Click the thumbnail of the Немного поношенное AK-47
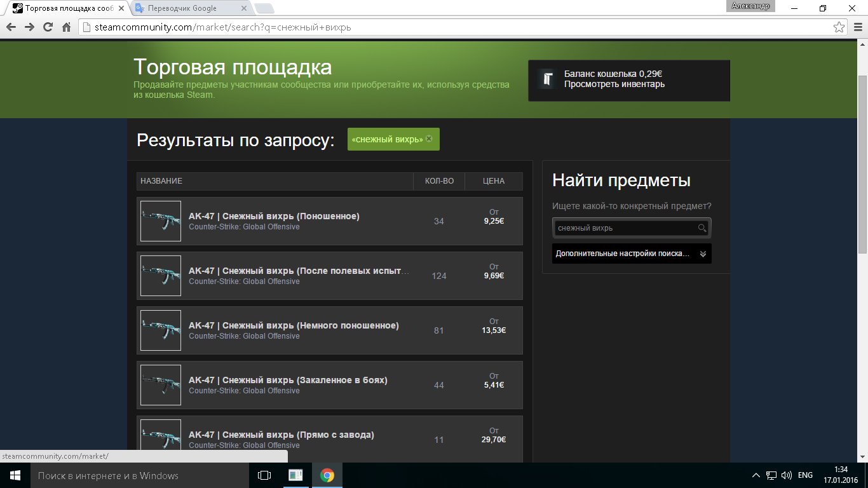 [x=161, y=330]
